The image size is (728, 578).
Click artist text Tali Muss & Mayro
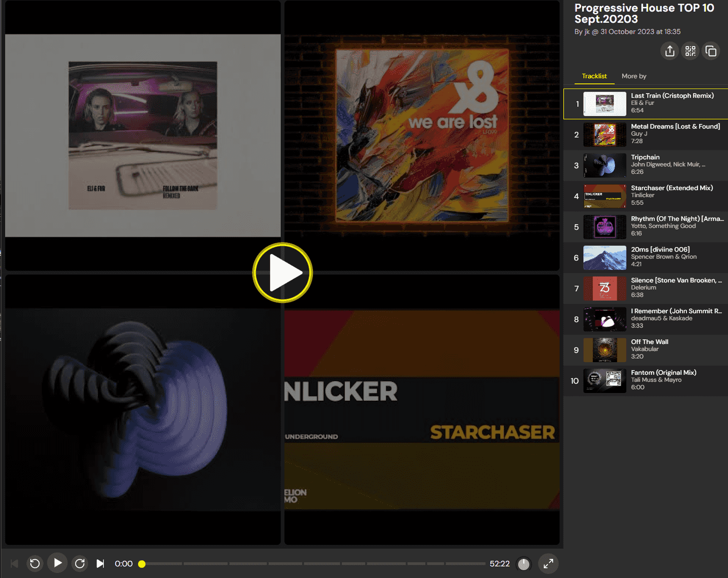656,380
